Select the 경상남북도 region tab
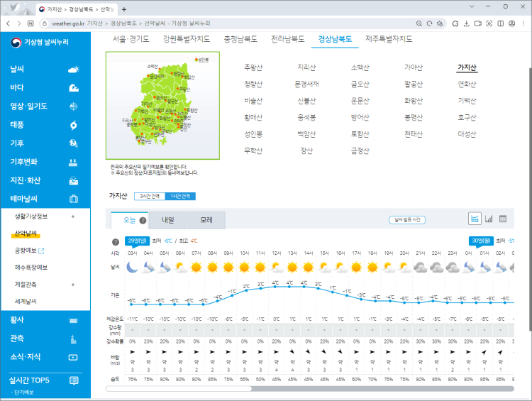 pyautogui.click(x=335, y=39)
